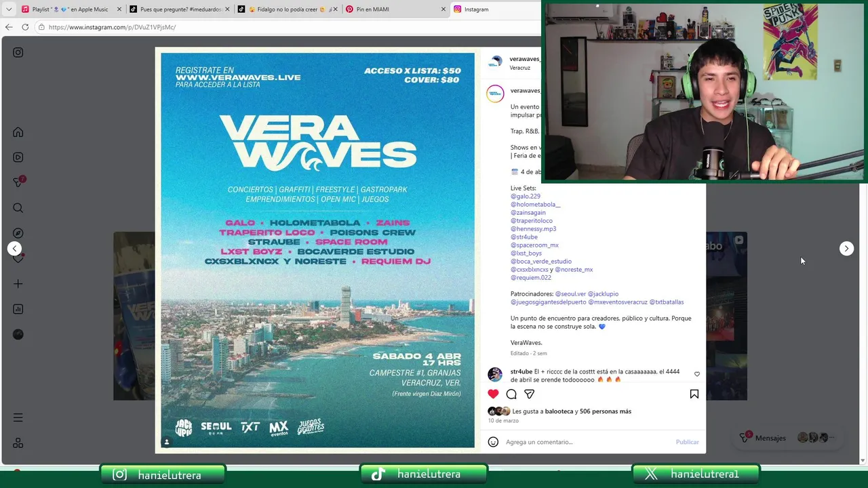The height and width of the screenshot is (488, 868).
Task: Open the Mensajes floating chat button
Action: pos(787,438)
